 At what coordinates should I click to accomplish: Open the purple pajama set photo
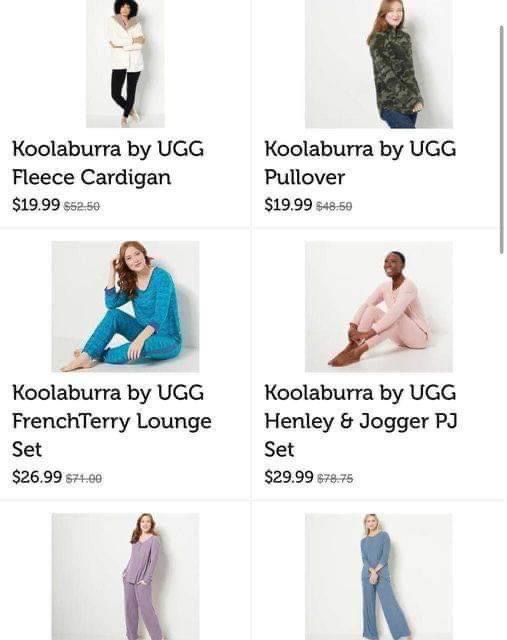(x=125, y=576)
